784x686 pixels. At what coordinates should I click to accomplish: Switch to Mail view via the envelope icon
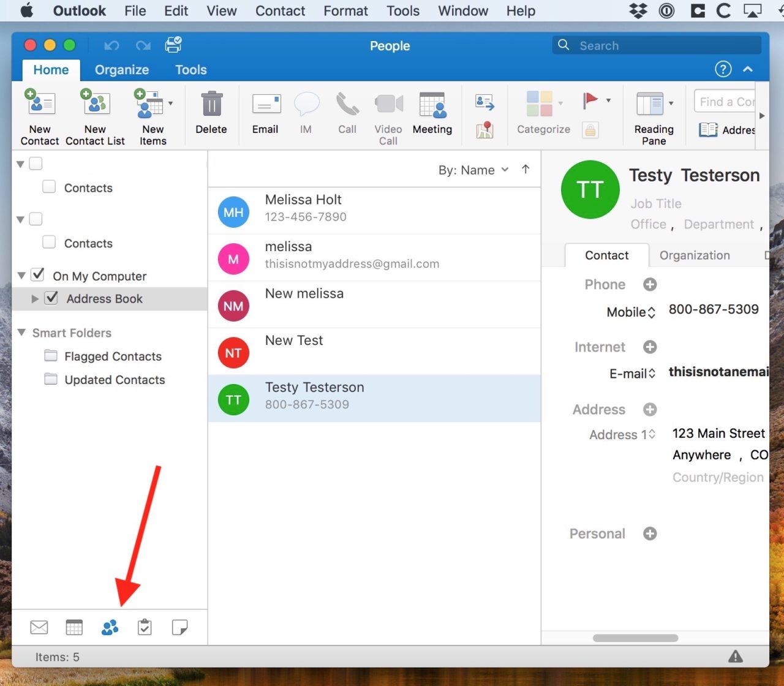[x=39, y=627]
